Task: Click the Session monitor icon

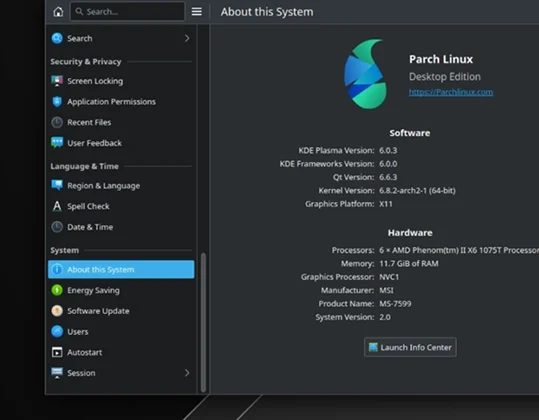Action: pyautogui.click(x=57, y=373)
